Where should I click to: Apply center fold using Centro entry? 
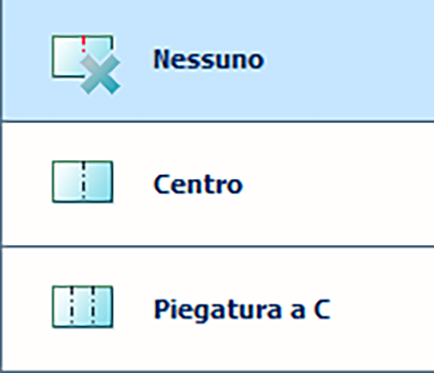click(x=218, y=184)
